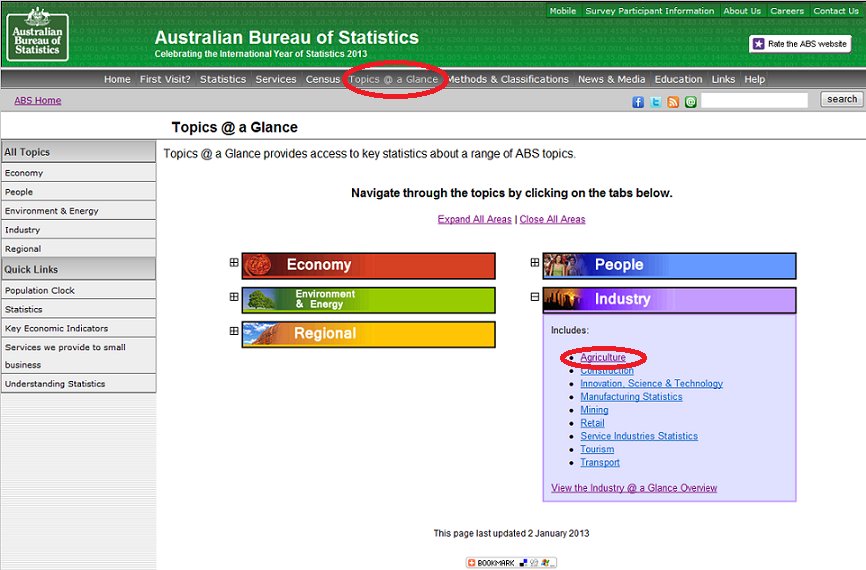
Task: Open Manufacturing Statistics link
Action: (x=631, y=397)
